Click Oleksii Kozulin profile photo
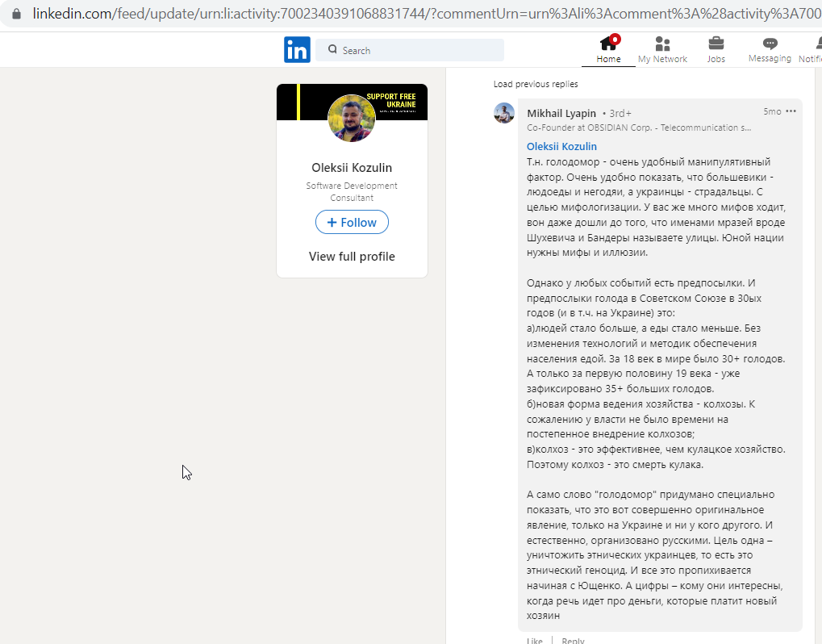Screen dimensions: 822x644 [x=352, y=118]
